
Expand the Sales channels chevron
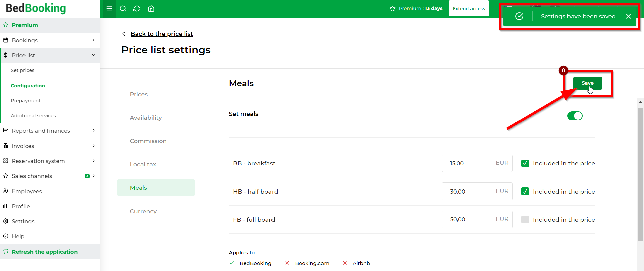pos(94,176)
